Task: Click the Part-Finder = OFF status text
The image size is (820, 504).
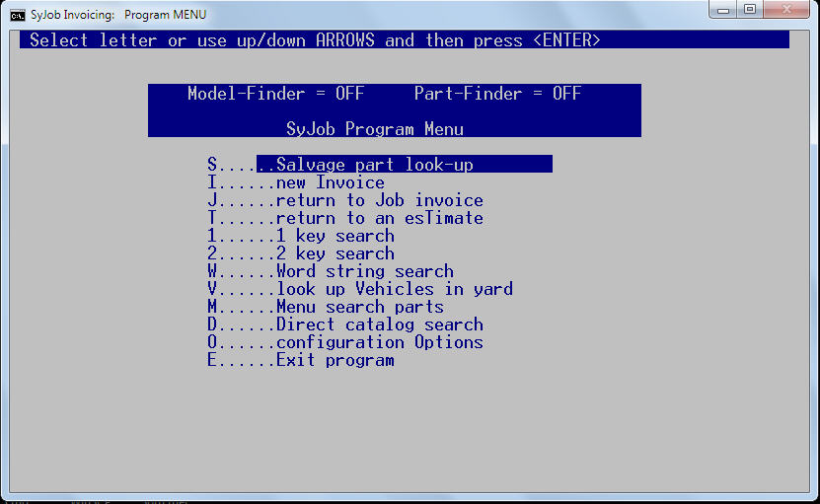Action: pyautogui.click(x=497, y=94)
